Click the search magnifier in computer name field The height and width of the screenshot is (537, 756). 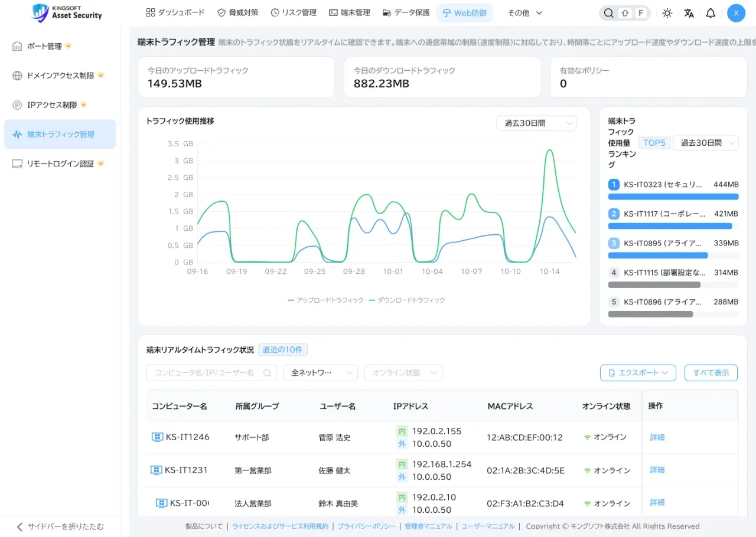pos(268,373)
